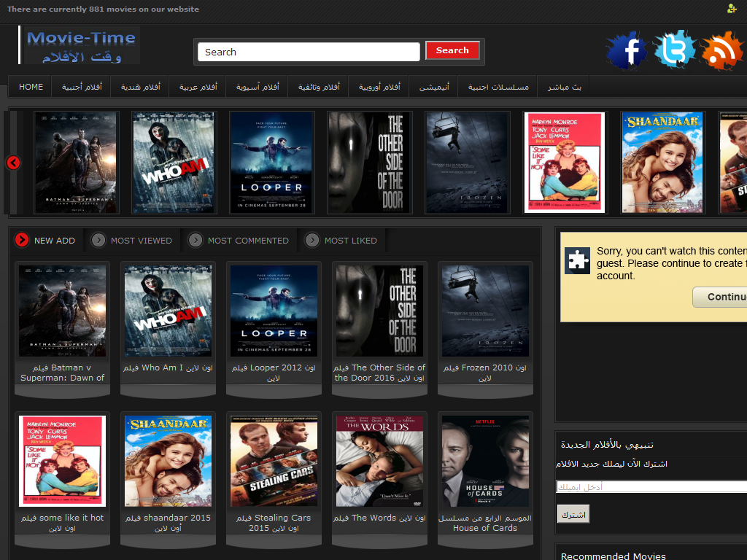Click the Movie-Time site logo

point(81,45)
